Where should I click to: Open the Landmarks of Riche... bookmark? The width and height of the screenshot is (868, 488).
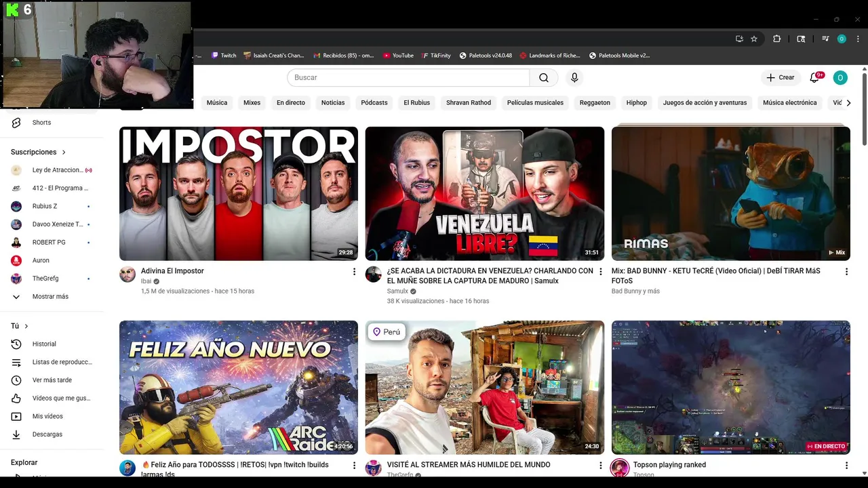coord(550,56)
